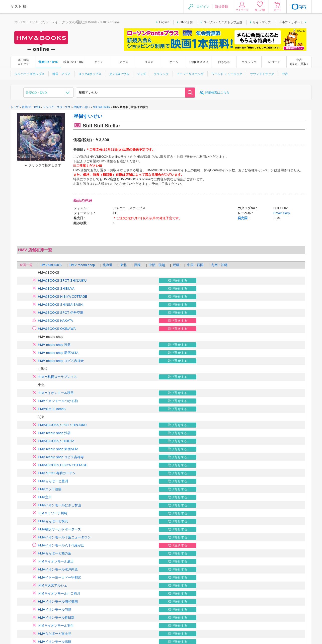The image size is (322, 644).
Task: Click the Still Still Stellar breadcrumb link
Action: point(102,107)
